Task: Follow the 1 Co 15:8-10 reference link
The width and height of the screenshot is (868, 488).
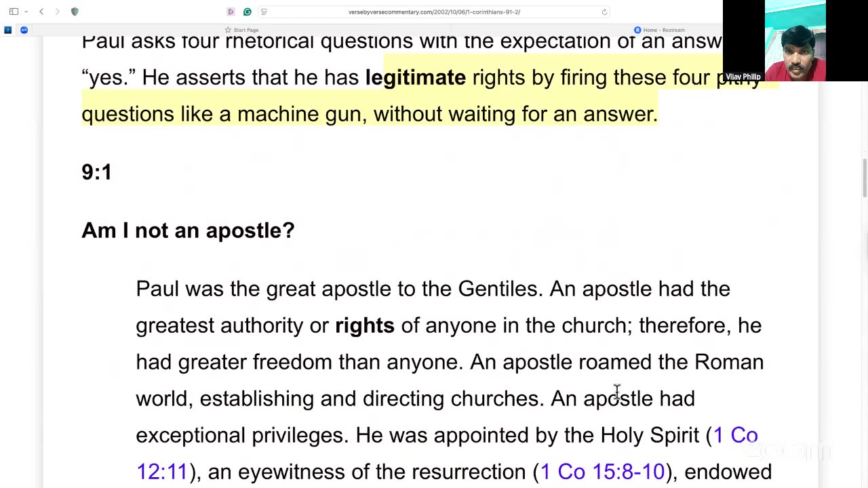Action: click(602, 472)
